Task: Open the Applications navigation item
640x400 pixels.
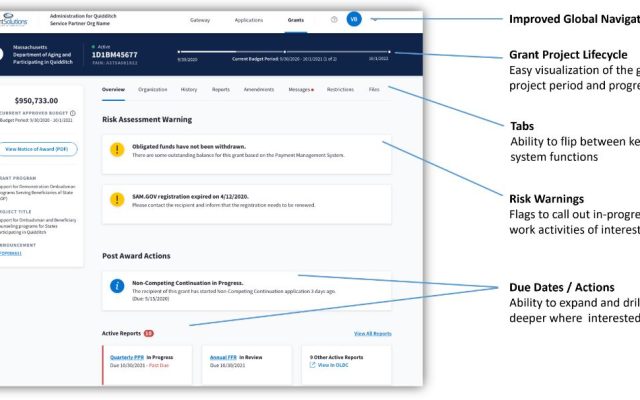Action: 249,20
